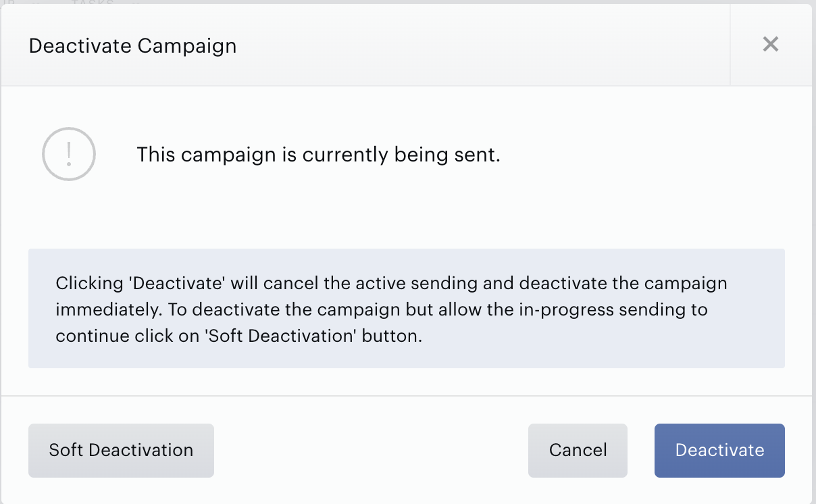Expand the chevron beside TASKS menu
Viewport: 816px width, 504px height.
click(x=134, y=2)
